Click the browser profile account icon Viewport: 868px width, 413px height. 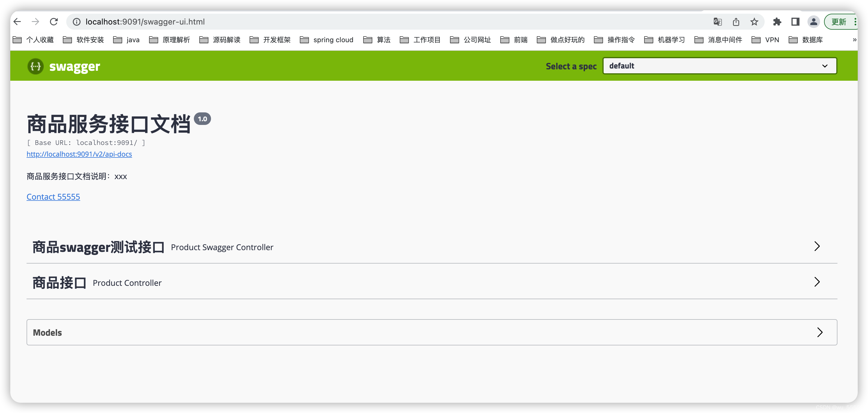(811, 22)
